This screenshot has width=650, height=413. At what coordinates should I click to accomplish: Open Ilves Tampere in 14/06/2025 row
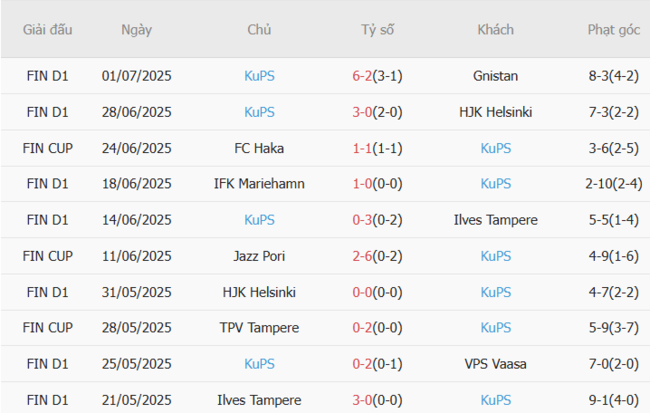[x=495, y=220]
